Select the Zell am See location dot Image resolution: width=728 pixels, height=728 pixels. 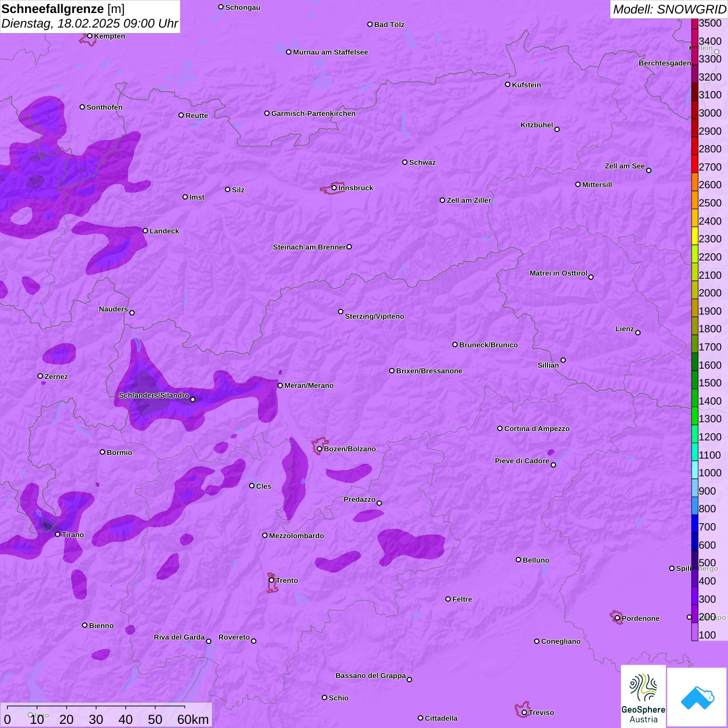648,170
